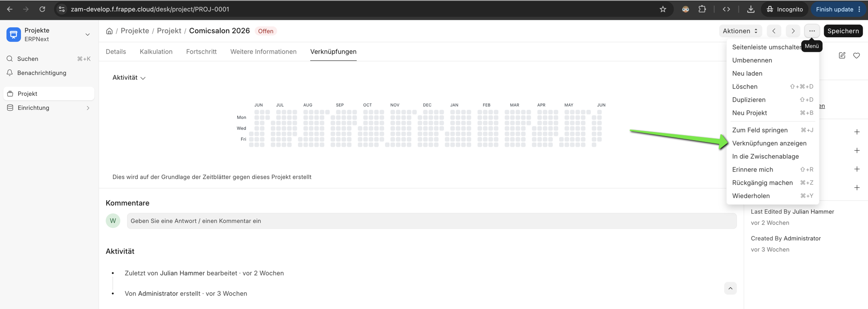868x309 pixels.
Task: Click the Incognito indicator
Action: click(x=785, y=9)
